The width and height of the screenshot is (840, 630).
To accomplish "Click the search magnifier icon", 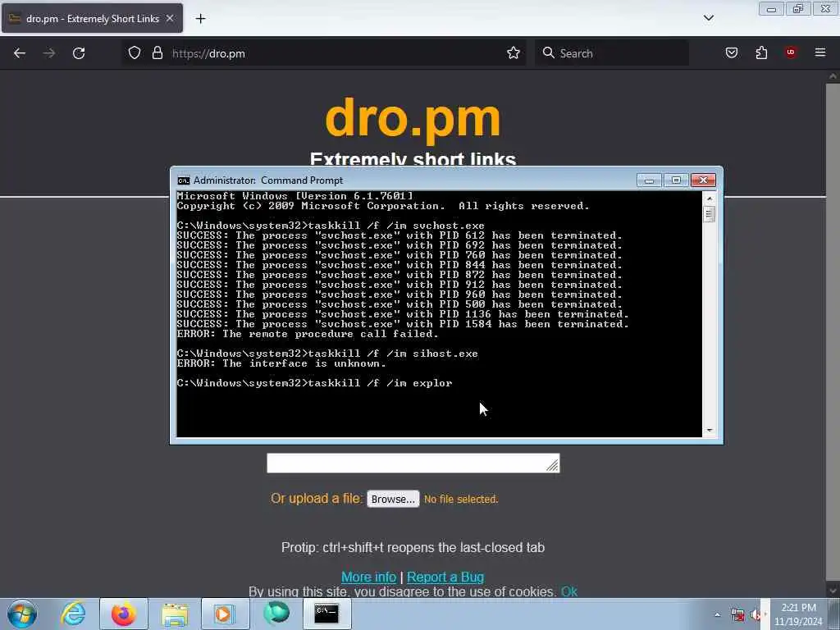I will click(x=548, y=53).
